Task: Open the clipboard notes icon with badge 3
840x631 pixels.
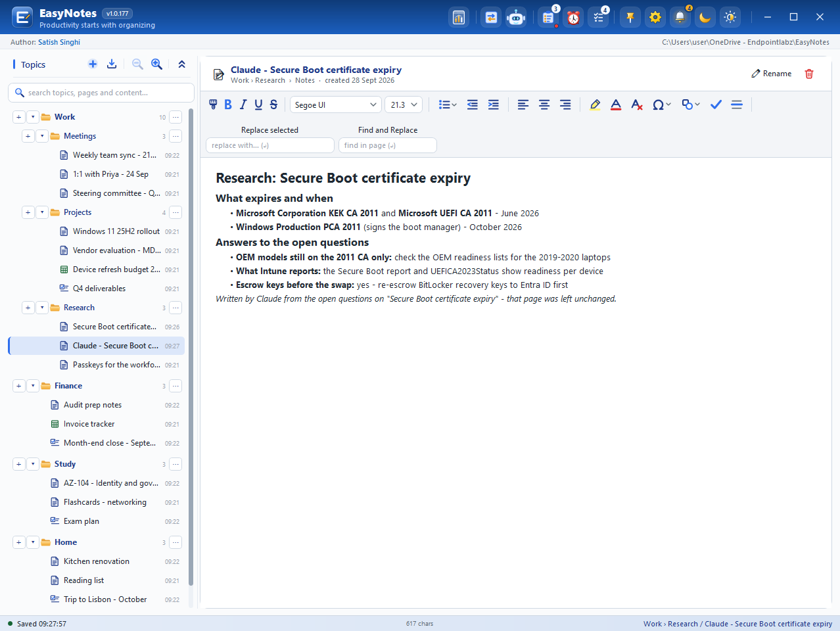Action: pyautogui.click(x=548, y=18)
